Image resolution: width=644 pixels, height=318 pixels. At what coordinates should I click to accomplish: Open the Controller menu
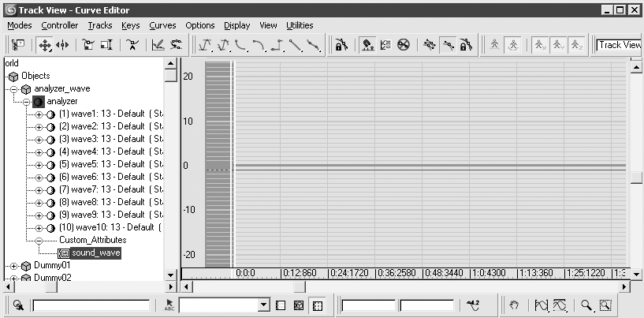coord(60,25)
